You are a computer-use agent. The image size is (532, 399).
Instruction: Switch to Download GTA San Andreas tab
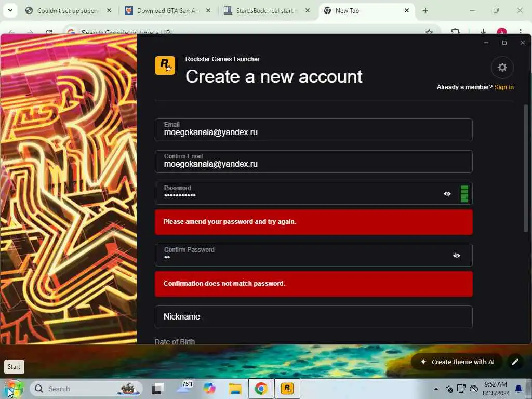coord(168,11)
